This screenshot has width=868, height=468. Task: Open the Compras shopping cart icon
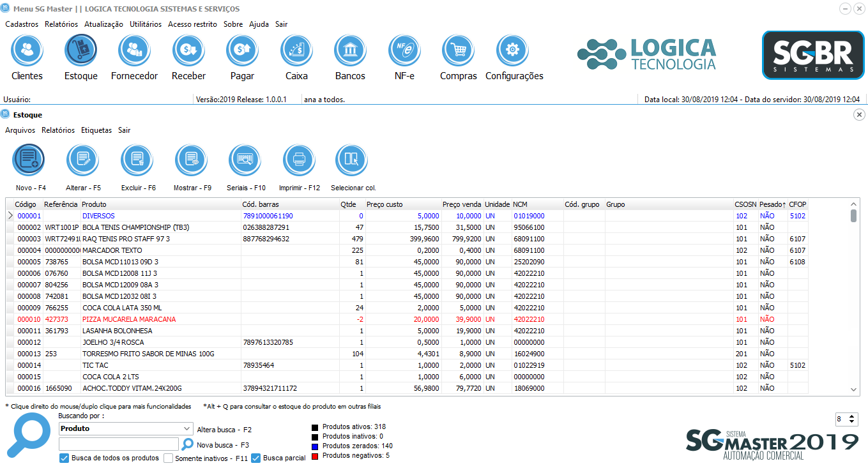(x=458, y=50)
